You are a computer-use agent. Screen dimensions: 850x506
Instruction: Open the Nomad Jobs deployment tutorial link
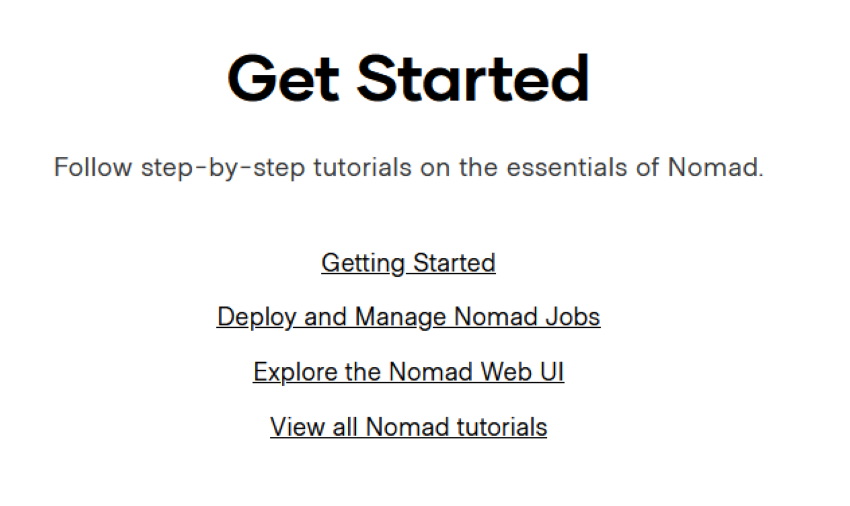click(408, 317)
